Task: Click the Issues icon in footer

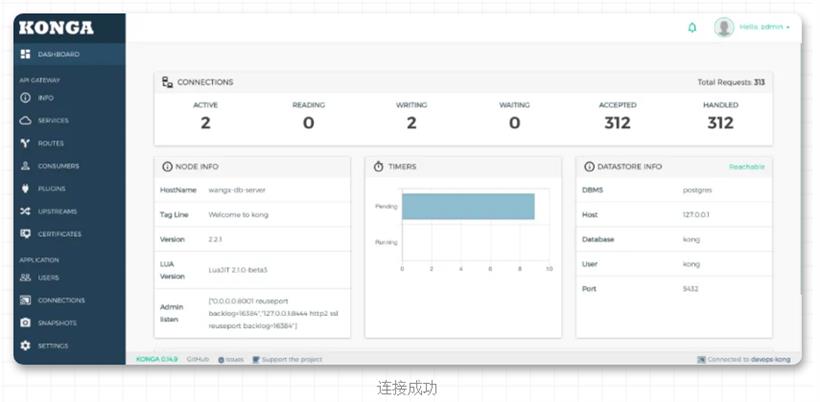Action: 221,360
